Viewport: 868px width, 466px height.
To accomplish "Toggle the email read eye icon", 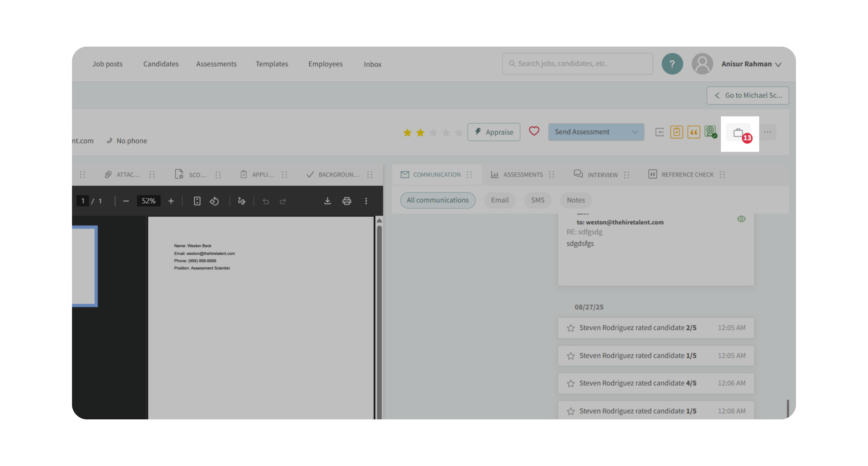I will click(x=741, y=219).
